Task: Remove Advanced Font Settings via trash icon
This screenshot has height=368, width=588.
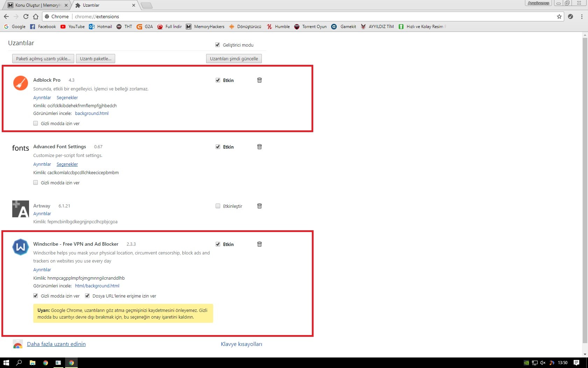Action: [259, 147]
